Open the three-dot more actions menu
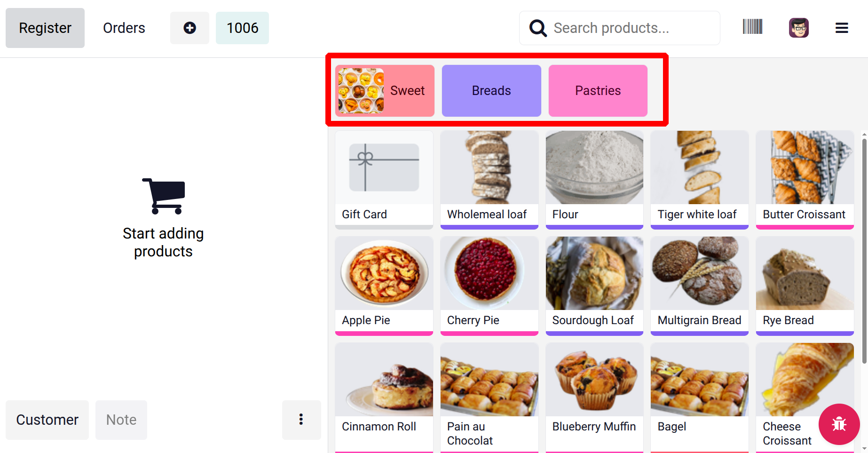The height and width of the screenshot is (453, 868). 301,420
